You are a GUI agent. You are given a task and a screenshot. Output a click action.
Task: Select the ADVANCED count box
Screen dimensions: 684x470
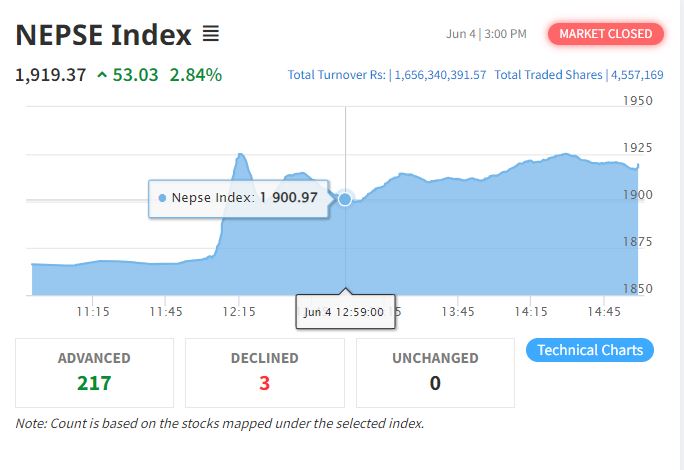[x=94, y=373]
